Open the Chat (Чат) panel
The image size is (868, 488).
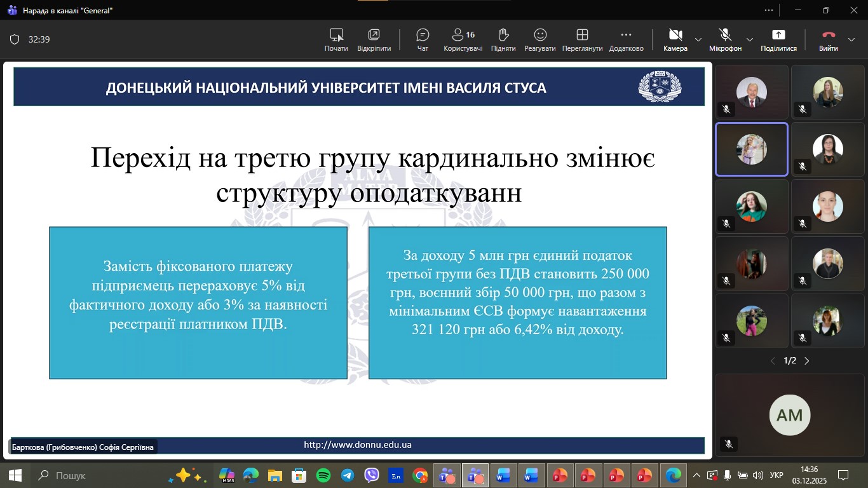(423, 39)
